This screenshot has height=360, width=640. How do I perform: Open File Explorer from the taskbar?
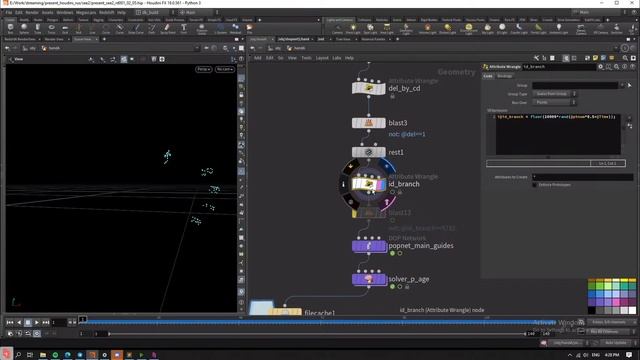click(42, 355)
